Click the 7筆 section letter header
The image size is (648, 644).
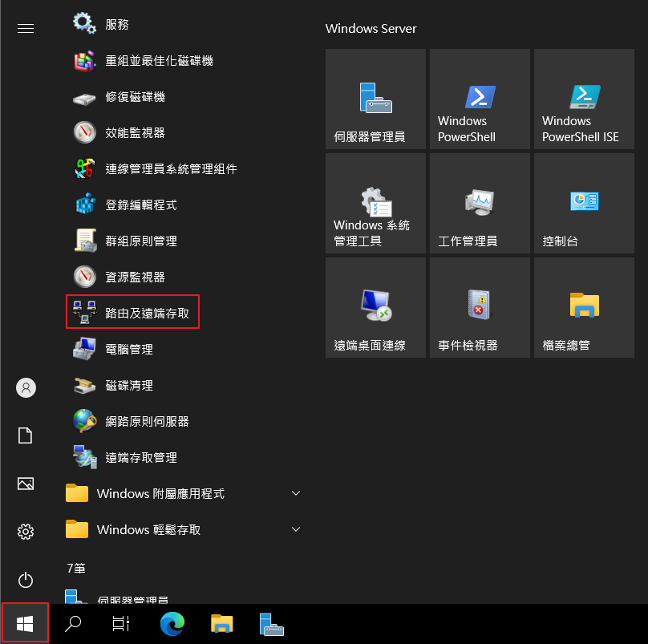[76, 569]
